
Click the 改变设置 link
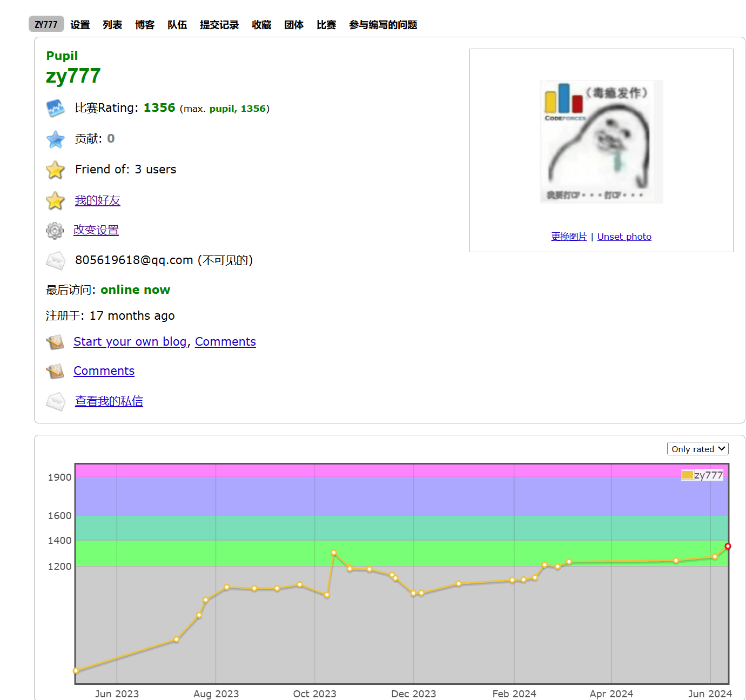coord(96,230)
